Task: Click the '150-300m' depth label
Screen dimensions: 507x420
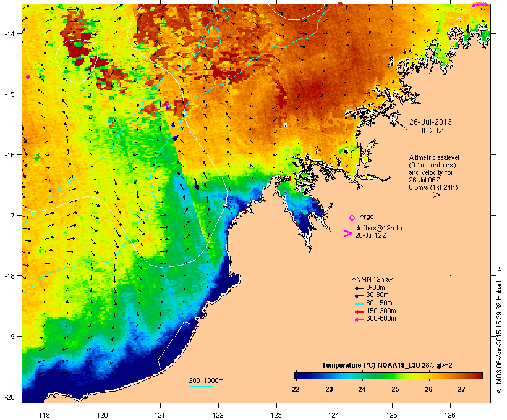Action: (x=381, y=311)
